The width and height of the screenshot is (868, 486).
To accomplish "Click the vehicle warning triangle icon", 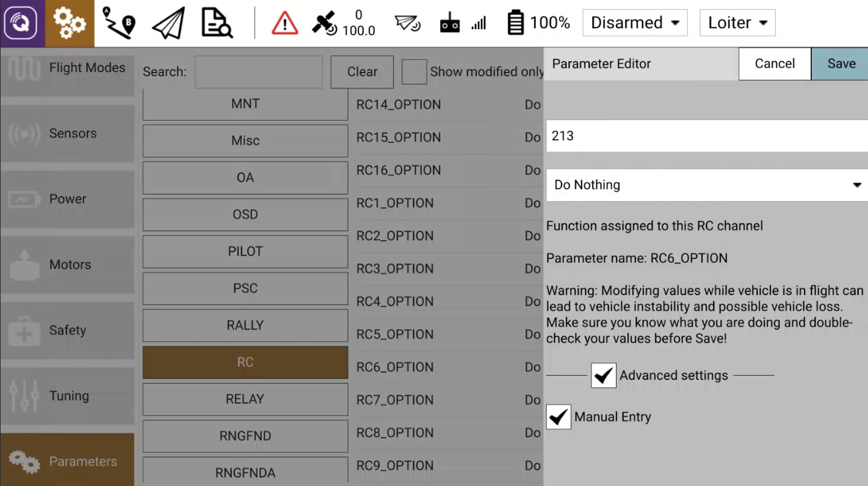I will [284, 24].
